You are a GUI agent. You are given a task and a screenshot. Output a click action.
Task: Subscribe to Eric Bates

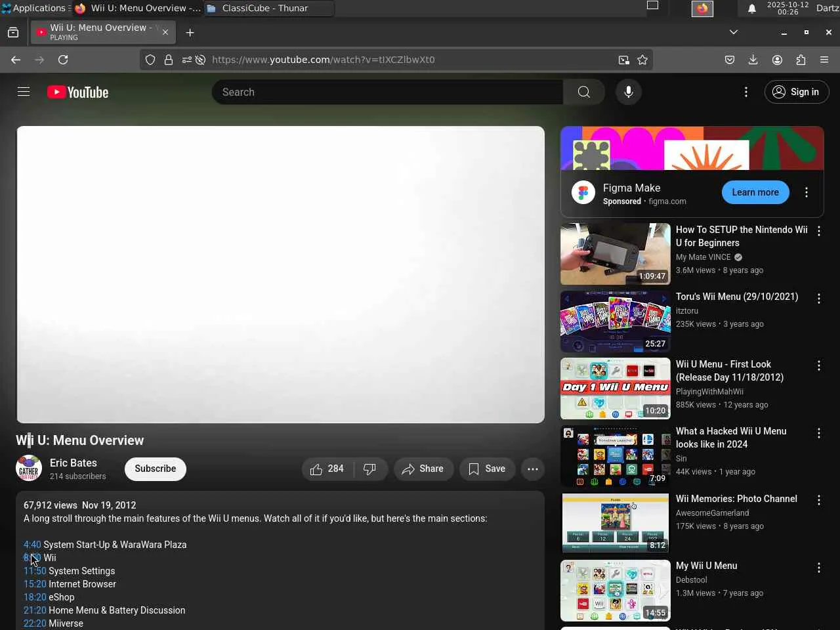(x=156, y=469)
